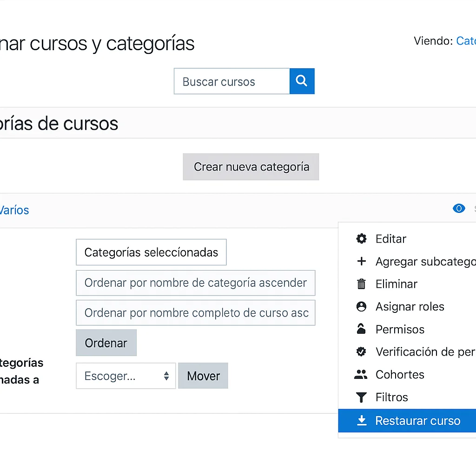The image size is (476, 476).
Task: Select the person icon for Asignar roles
Action: pyautogui.click(x=361, y=306)
